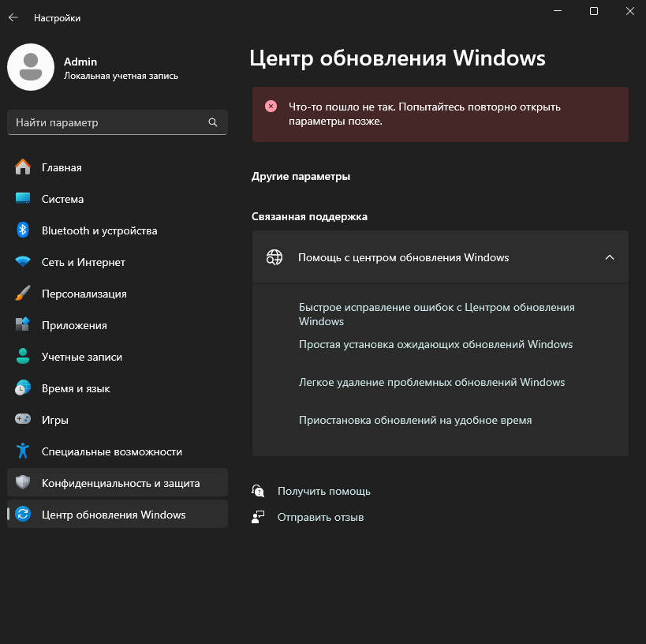The height and width of the screenshot is (644, 646).
Task: Click the Главная house icon
Action: pos(23,167)
